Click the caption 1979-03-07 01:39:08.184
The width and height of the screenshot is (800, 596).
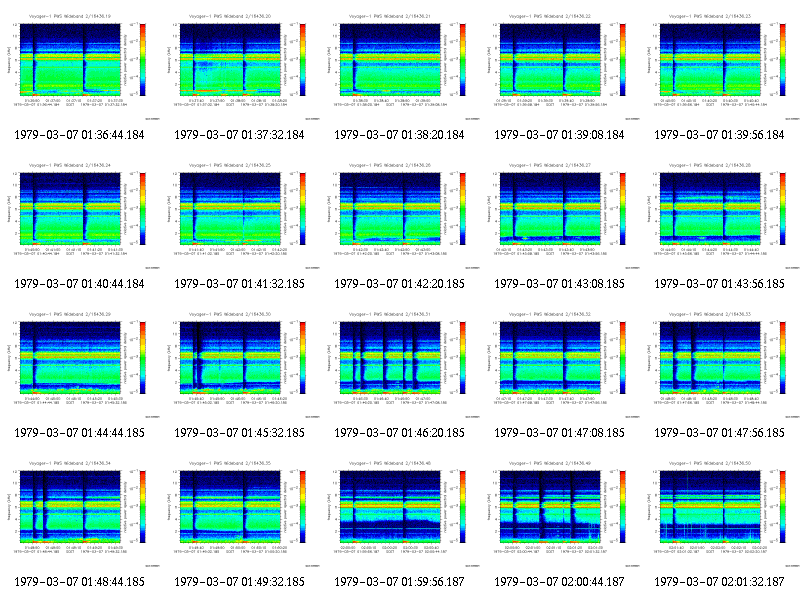pyautogui.click(x=560, y=135)
